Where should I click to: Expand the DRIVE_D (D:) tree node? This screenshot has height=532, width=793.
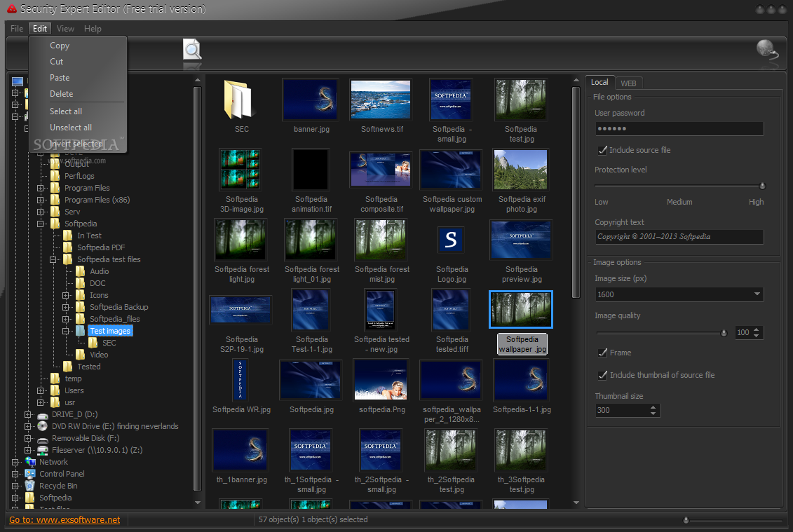(x=28, y=415)
